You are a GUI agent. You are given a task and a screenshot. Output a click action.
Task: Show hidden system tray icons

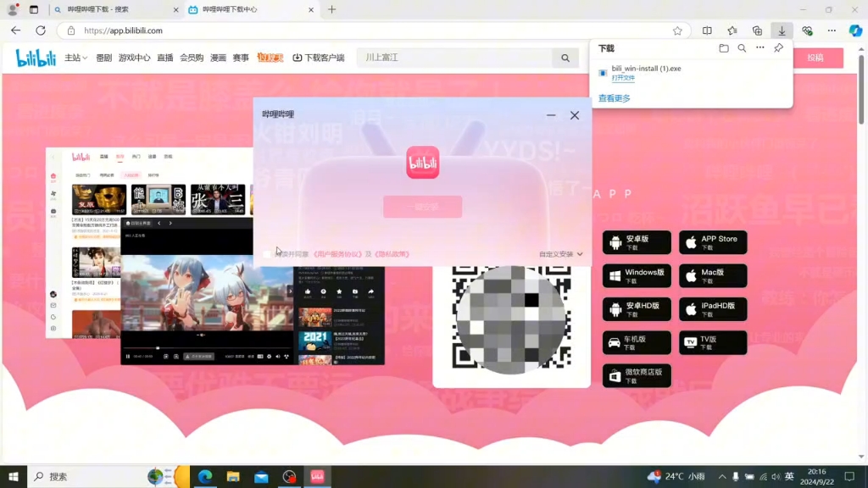point(722,476)
